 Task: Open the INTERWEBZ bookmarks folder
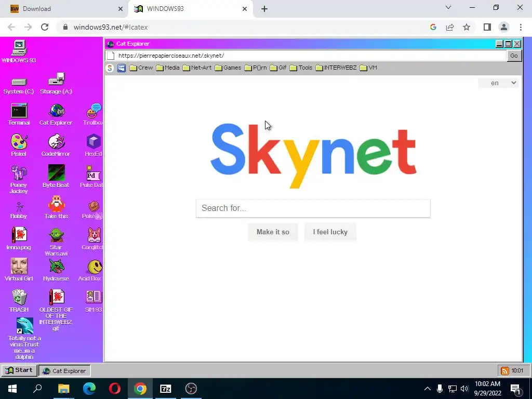pyautogui.click(x=336, y=68)
